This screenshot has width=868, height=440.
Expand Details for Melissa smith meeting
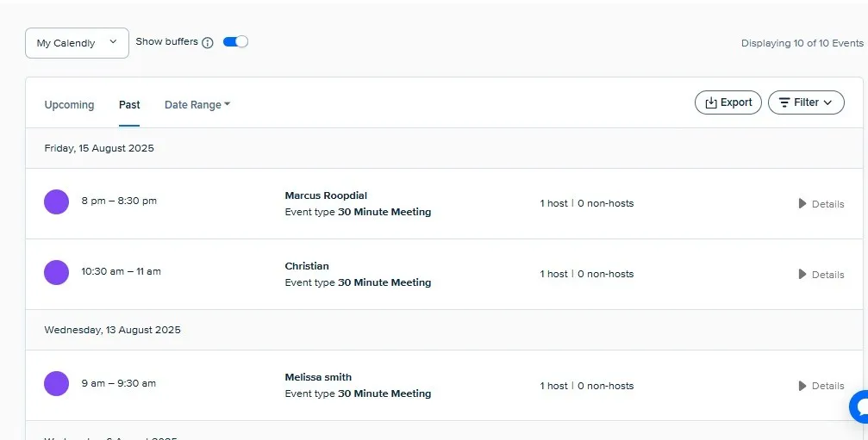pos(821,386)
